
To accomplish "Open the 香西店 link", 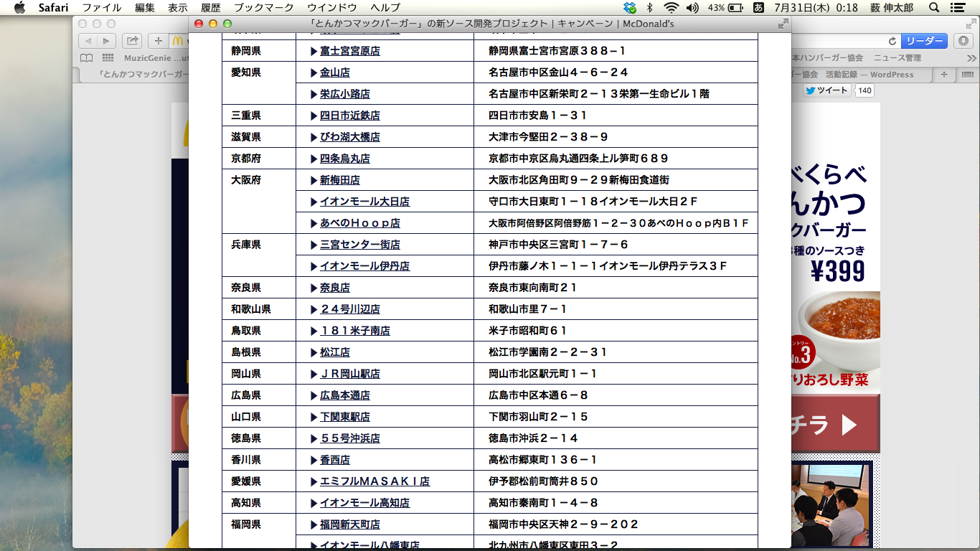I will pos(335,460).
